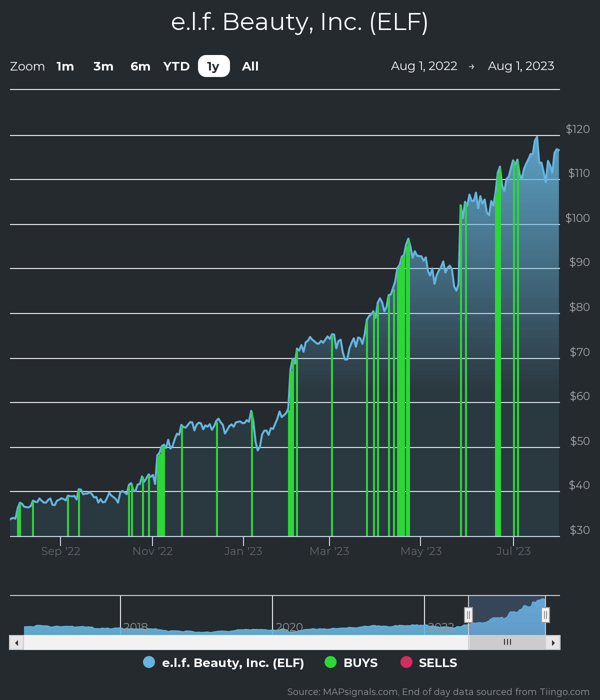Viewport: 600px width, 700px height.
Task: Switch zoom to YTD
Action: (x=176, y=66)
